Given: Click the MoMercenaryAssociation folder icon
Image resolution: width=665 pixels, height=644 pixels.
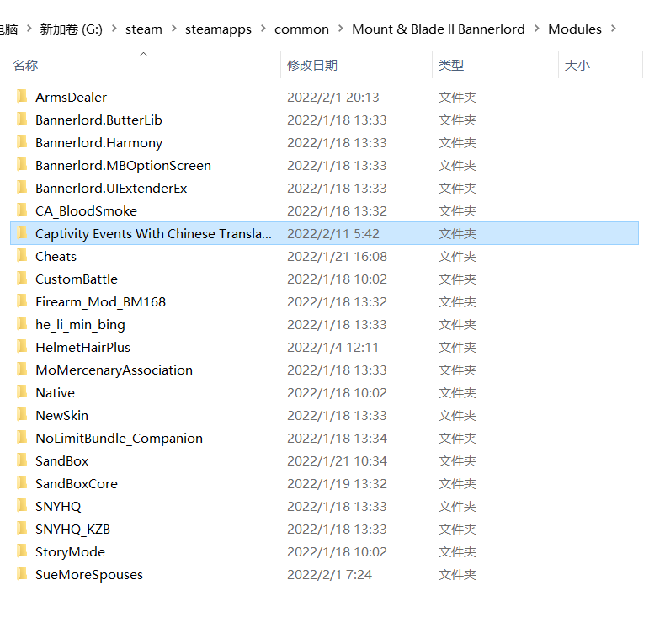Looking at the screenshot, I should pyautogui.click(x=22, y=370).
